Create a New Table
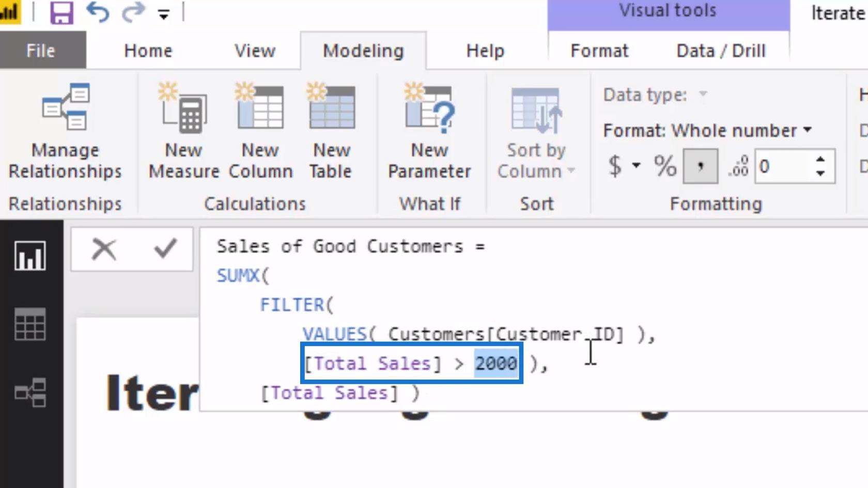Screen dimensions: 868x488 click(331, 132)
